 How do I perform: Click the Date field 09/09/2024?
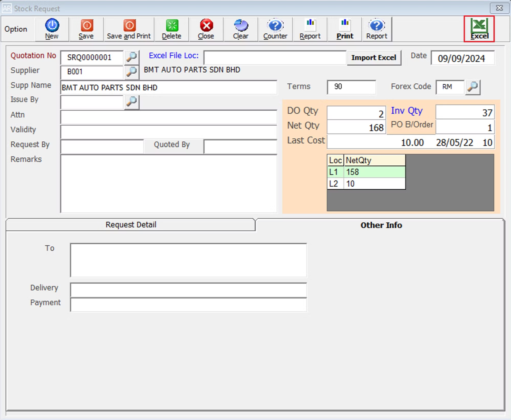click(x=462, y=58)
